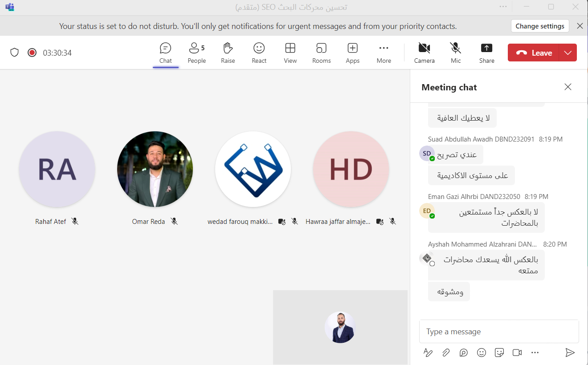Select Omar Reda's video tile photo
Image resolution: width=588 pixels, height=365 pixels.
pos(155,169)
